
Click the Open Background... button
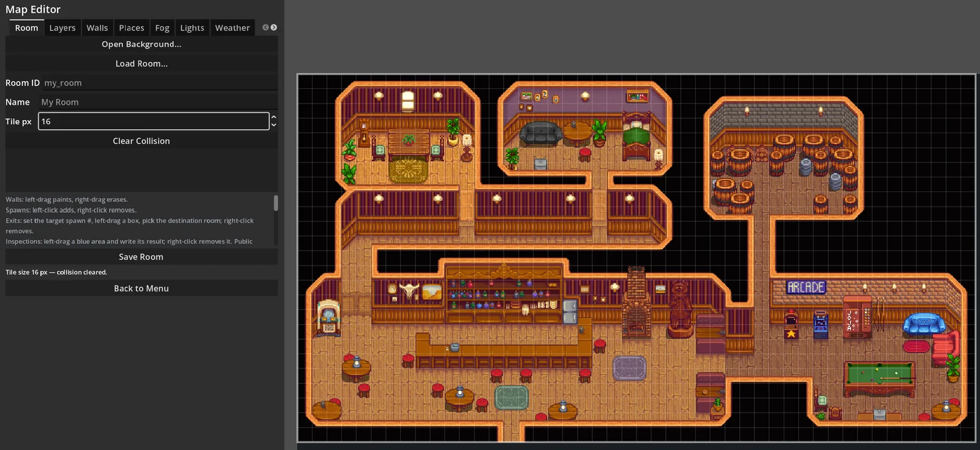(x=141, y=44)
